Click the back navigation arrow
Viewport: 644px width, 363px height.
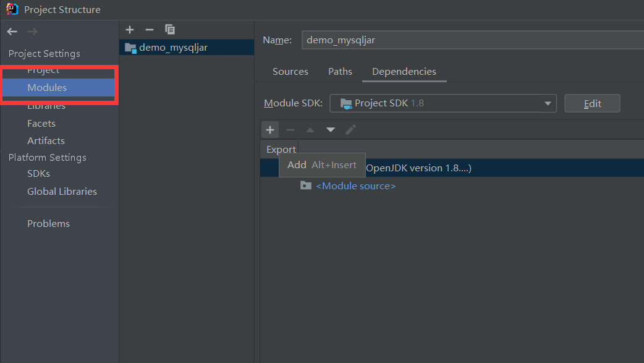pos(12,32)
